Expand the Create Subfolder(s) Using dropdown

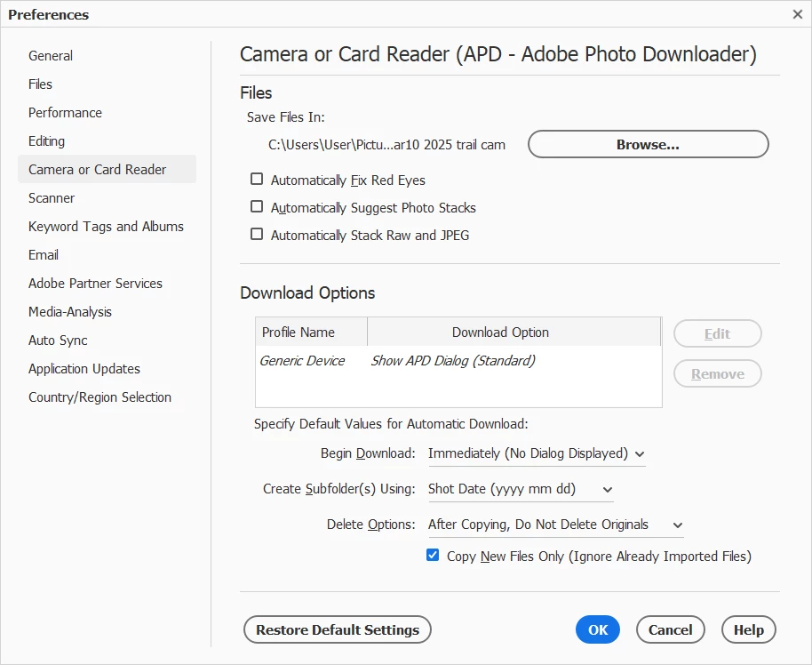click(520, 489)
